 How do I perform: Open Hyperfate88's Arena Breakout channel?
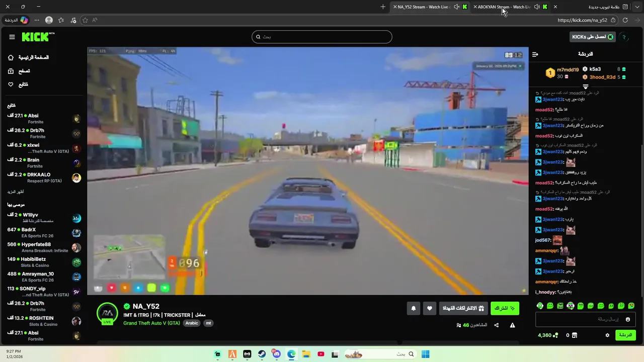[44, 247]
